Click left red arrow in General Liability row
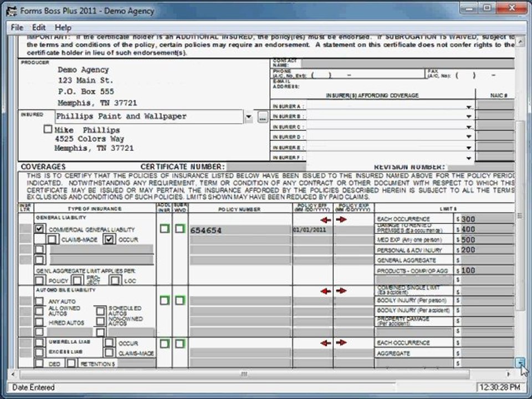 coord(325,220)
